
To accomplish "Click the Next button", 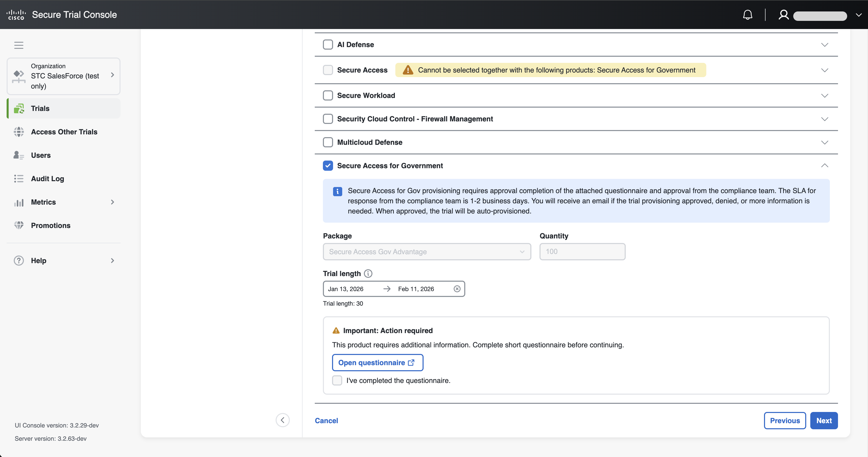I will tap(824, 421).
